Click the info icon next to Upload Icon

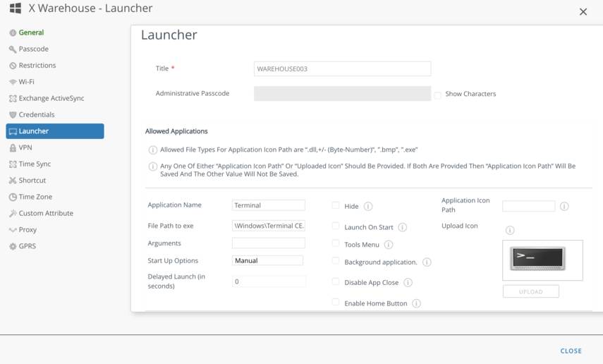tap(510, 230)
